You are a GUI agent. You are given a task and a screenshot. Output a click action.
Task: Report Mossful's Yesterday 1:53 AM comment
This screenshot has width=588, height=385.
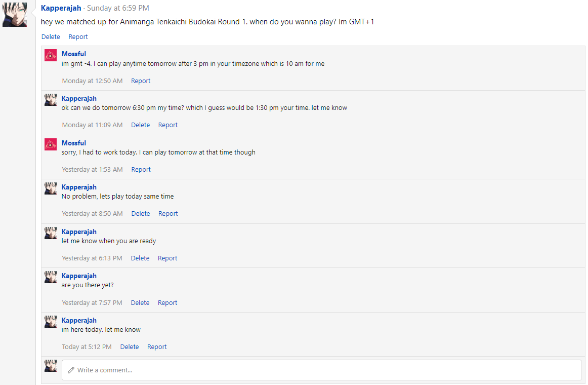[x=141, y=169]
